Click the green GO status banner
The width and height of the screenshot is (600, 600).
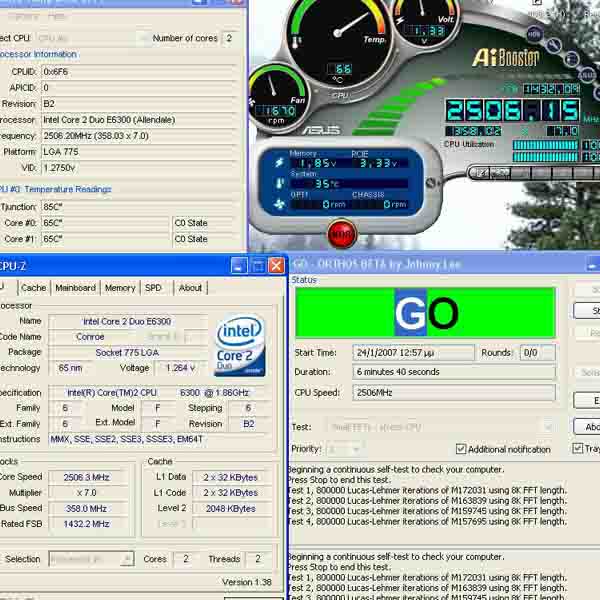coord(425,312)
